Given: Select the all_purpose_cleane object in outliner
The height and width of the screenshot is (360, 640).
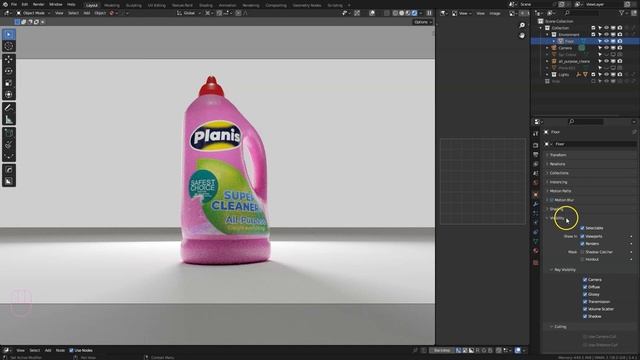Looking at the screenshot, I should pos(574,61).
